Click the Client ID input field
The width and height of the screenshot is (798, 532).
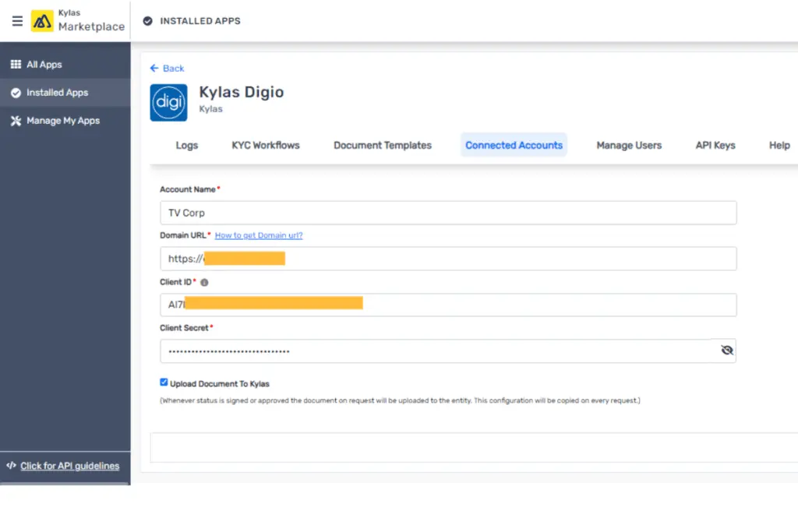[x=448, y=305]
